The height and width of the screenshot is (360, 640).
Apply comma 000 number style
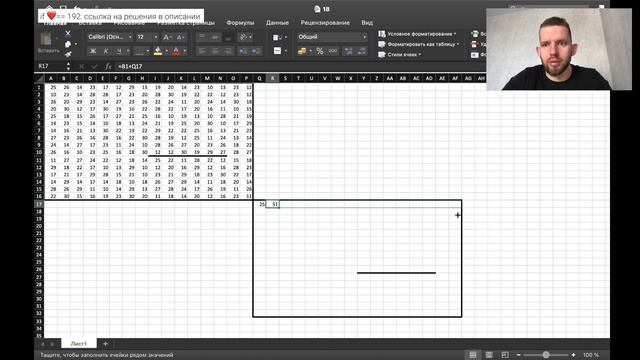(x=333, y=51)
